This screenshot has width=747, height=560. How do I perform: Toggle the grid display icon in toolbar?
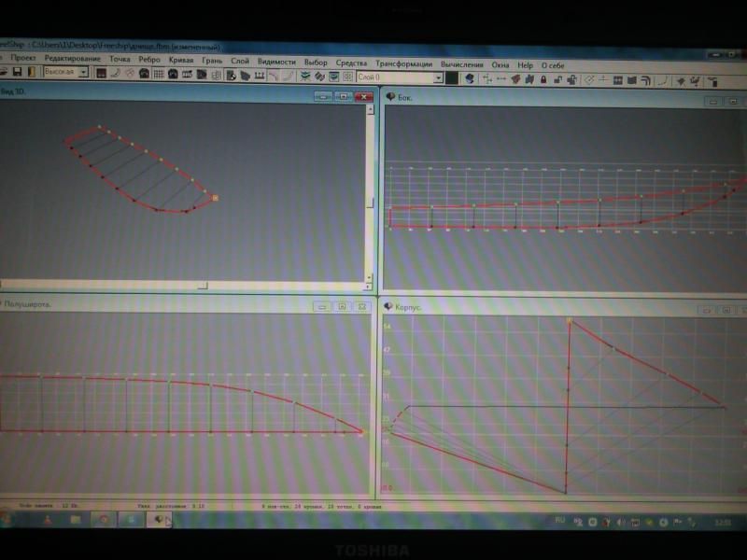point(159,74)
